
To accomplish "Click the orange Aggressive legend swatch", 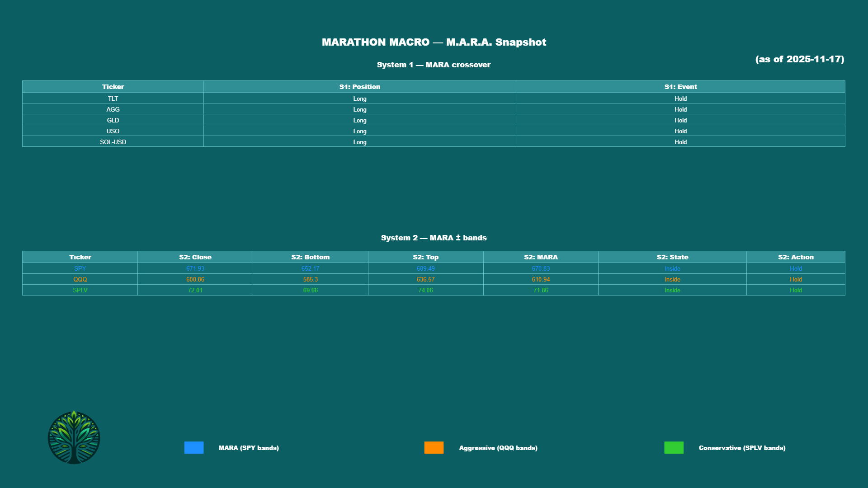I will [x=434, y=447].
